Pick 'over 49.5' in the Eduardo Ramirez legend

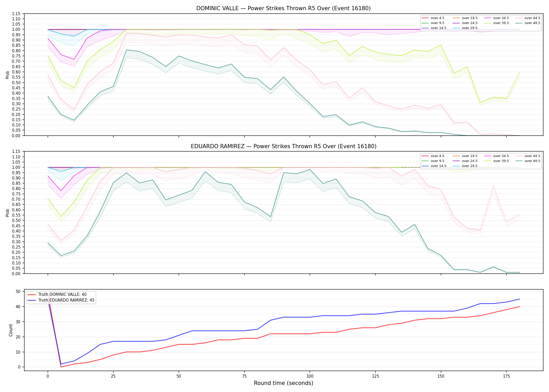(532, 161)
